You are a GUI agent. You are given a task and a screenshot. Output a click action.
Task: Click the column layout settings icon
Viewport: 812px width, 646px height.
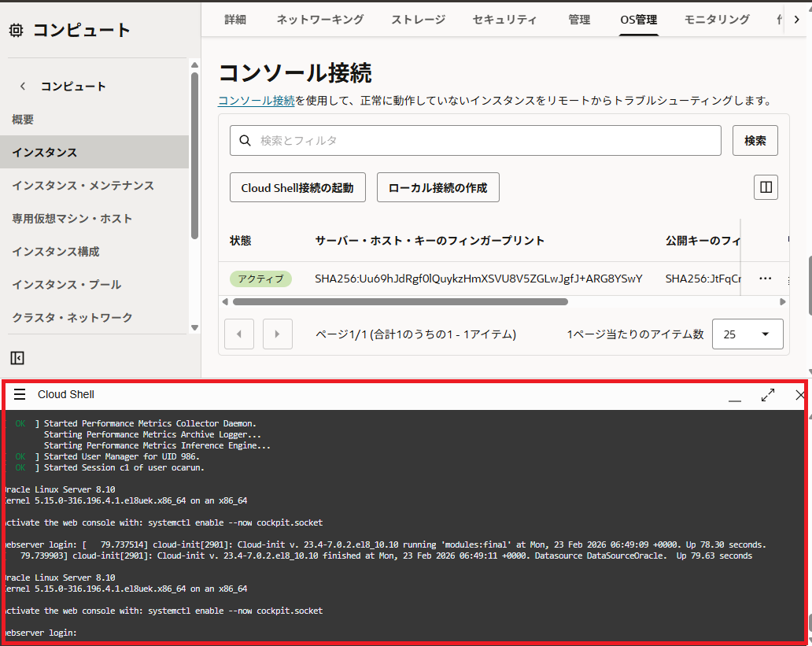click(766, 187)
